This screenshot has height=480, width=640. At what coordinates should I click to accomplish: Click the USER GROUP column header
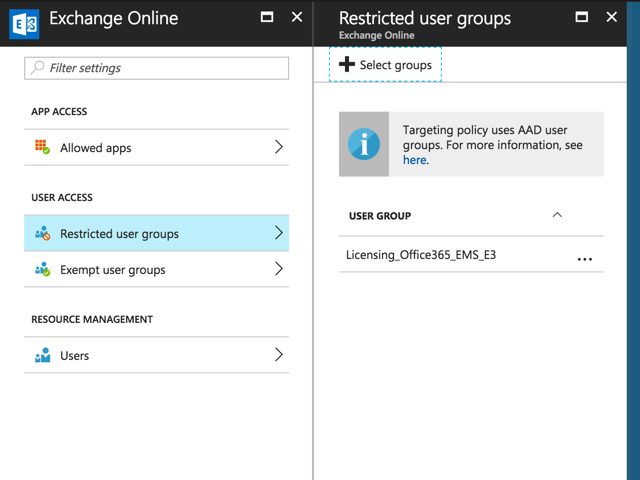click(x=380, y=216)
